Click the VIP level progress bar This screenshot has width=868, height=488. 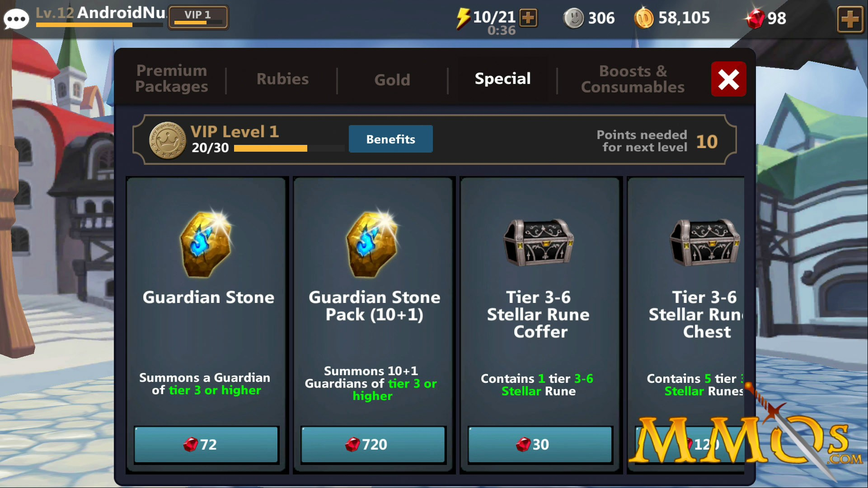pyautogui.click(x=289, y=149)
